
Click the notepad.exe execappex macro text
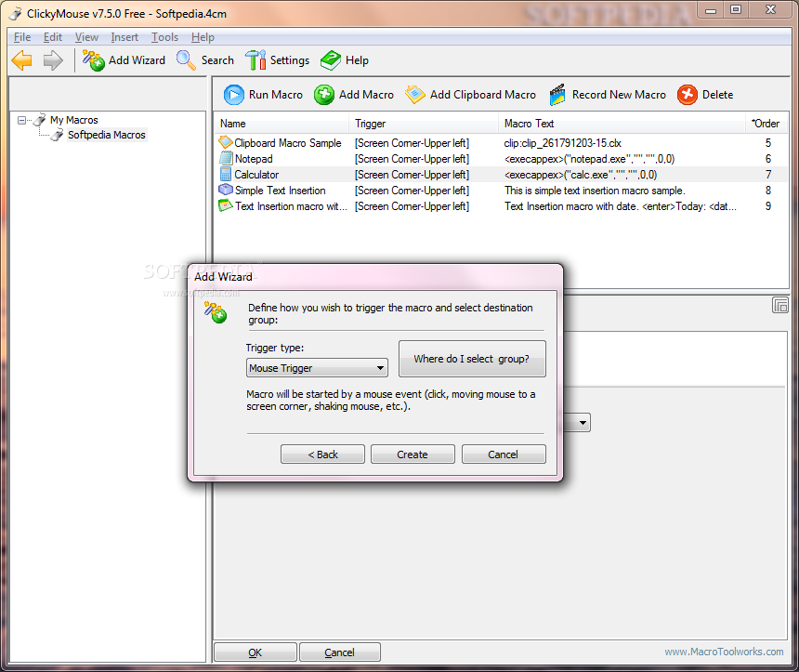click(x=589, y=159)
